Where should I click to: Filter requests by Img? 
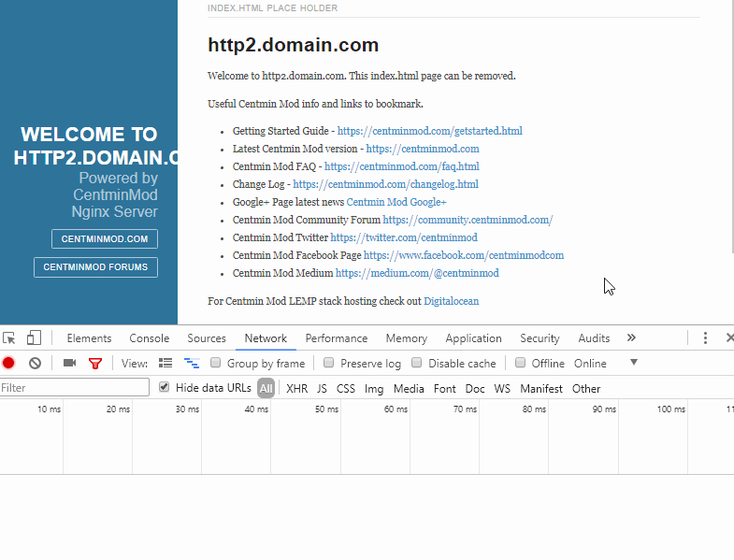click(374, 389)
